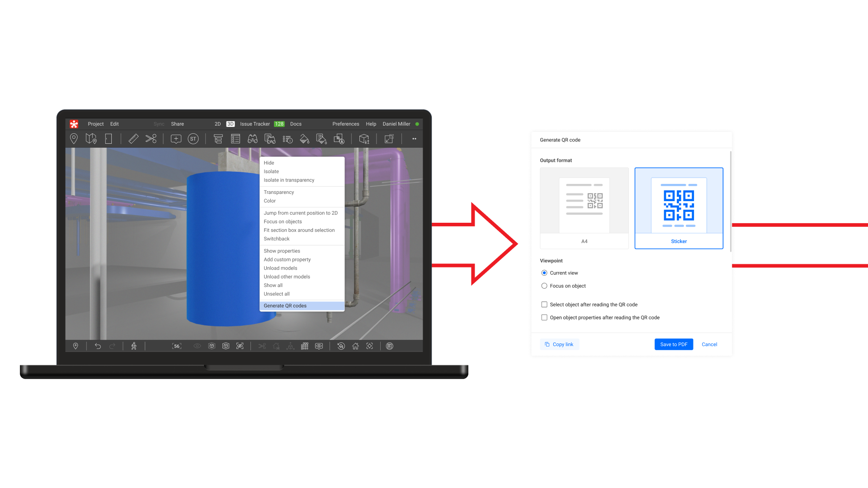Enable walk mode with pedestrian icon

(x=134, y=346)
